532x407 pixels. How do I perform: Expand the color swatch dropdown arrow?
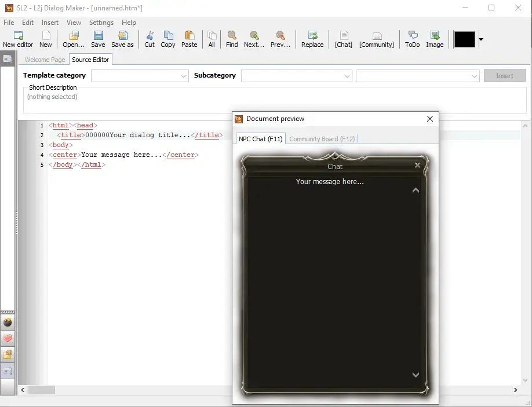click(x=481, y=39)
